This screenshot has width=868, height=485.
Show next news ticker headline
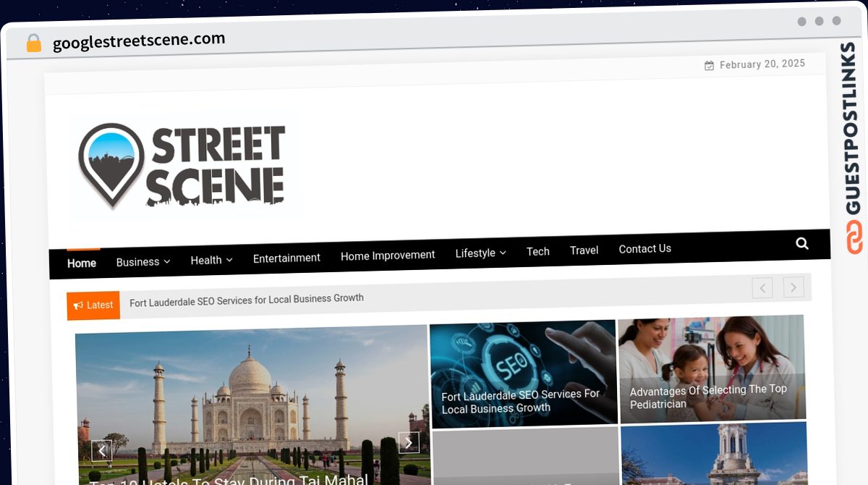[793, 287]
